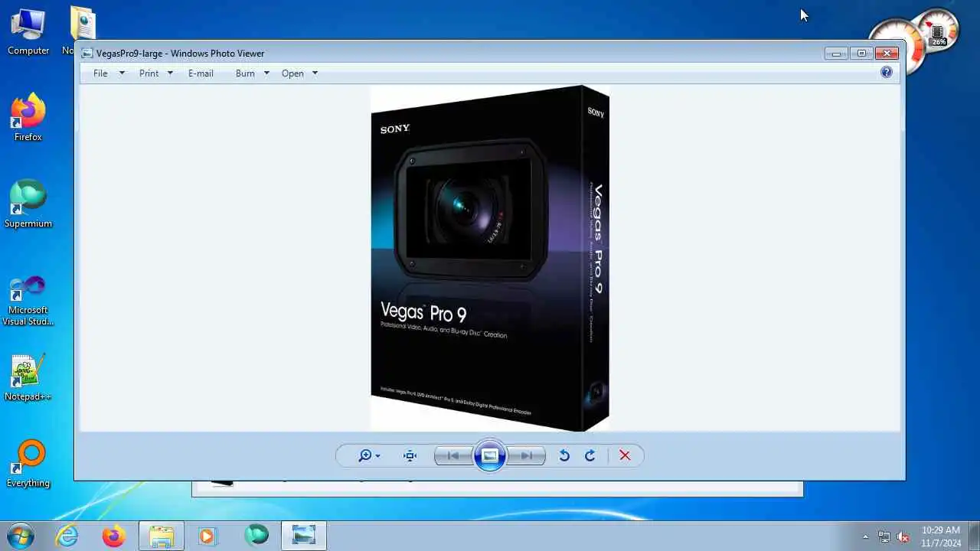Open Windows Explorer taskbar button
The width and height of the screenshot is (980, 551).
pyautogui.click(x=162, y=536)
